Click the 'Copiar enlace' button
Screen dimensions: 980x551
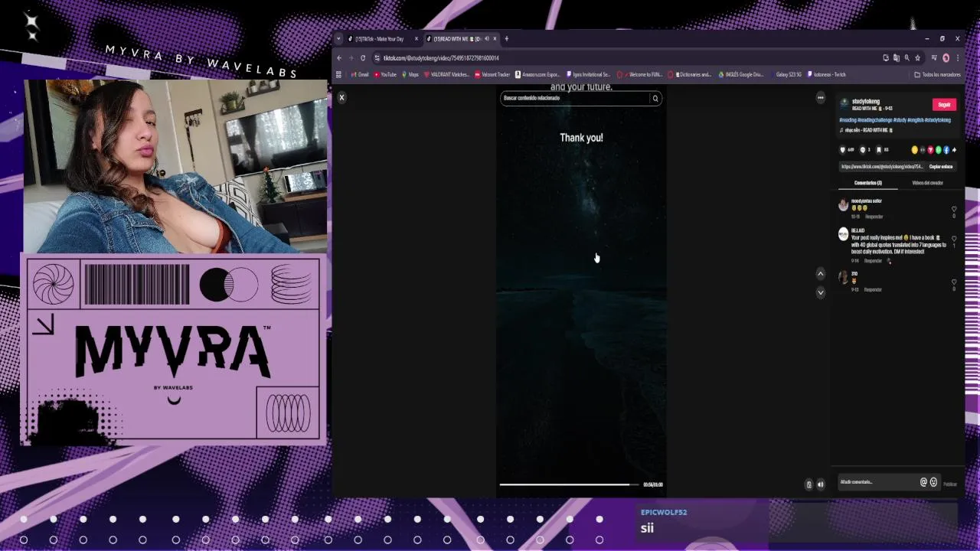click(x=941, y=166)
